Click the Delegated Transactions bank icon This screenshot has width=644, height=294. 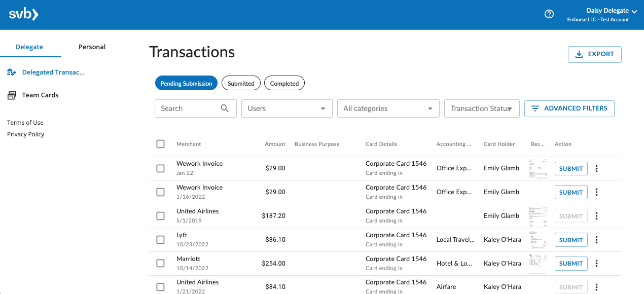tap(12, 72)
